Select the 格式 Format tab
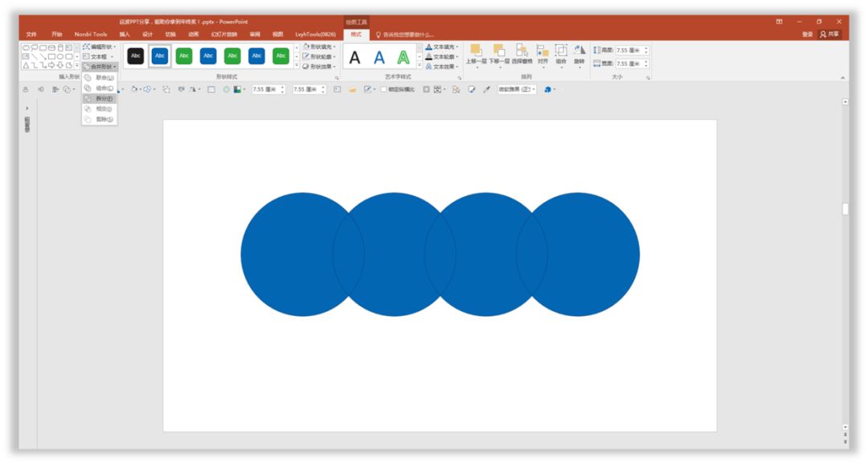Viewport: 868px width, 464px height. (x=356, y=35)
